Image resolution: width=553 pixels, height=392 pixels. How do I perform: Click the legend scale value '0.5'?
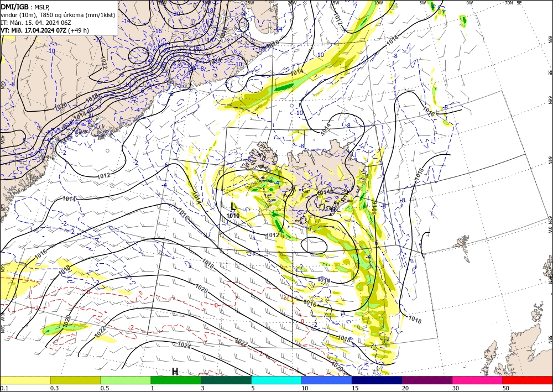[x=105, y=388]
